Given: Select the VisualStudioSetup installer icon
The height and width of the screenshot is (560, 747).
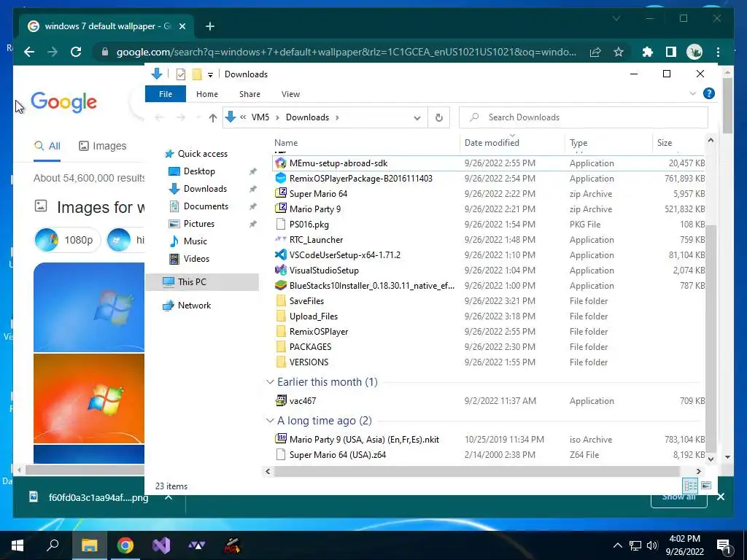Looking at the screenshot, I should (x=281, y=270).
